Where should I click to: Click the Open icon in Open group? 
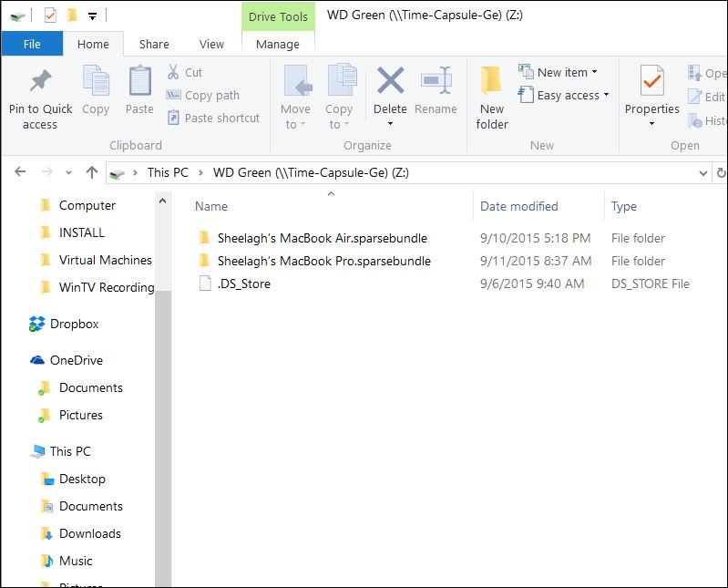[x=694, y=73]
